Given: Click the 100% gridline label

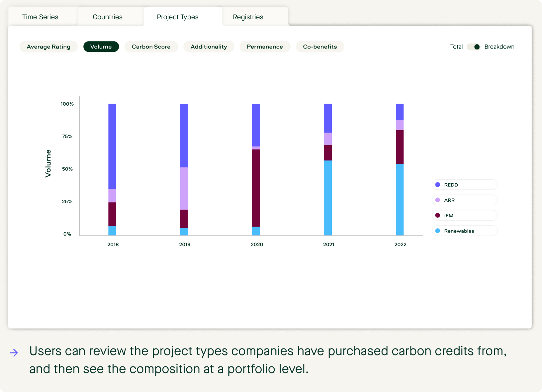Looking at the screenshot, I should (67, 104).
